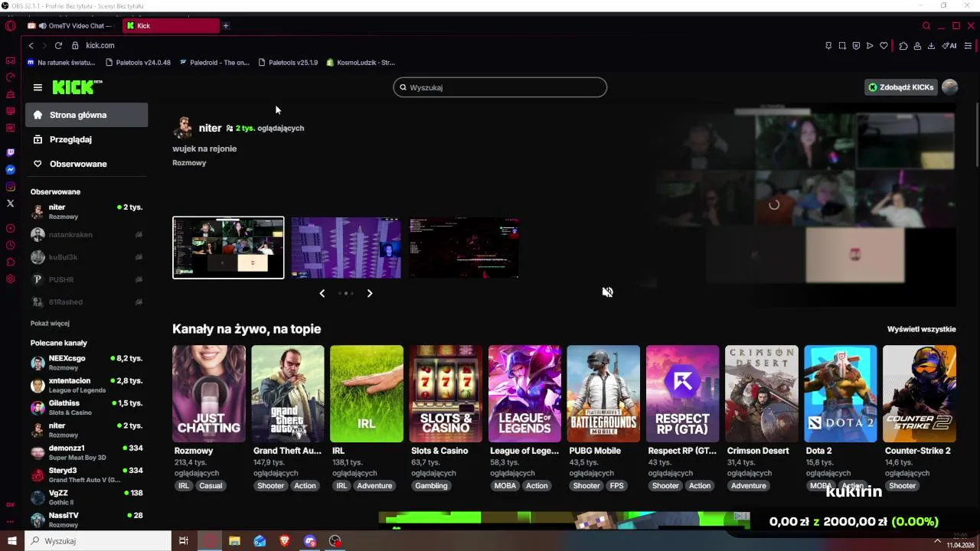Open the extensions puzzle icon

point(903,45)
